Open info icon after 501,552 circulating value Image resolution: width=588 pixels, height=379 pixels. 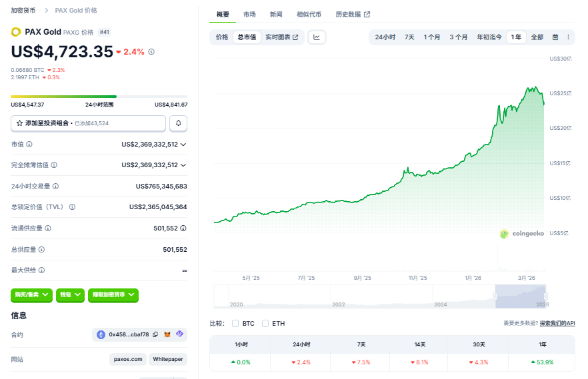(x=183, y=228)
